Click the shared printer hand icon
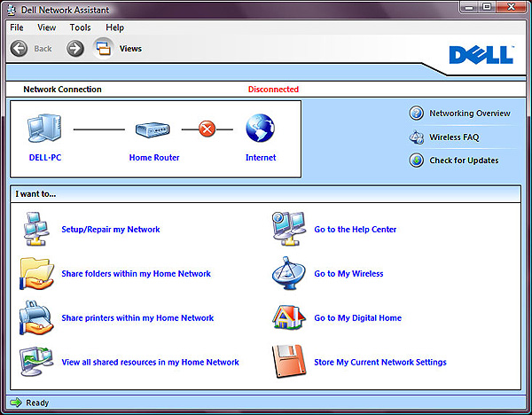 (x=36, y=317)
